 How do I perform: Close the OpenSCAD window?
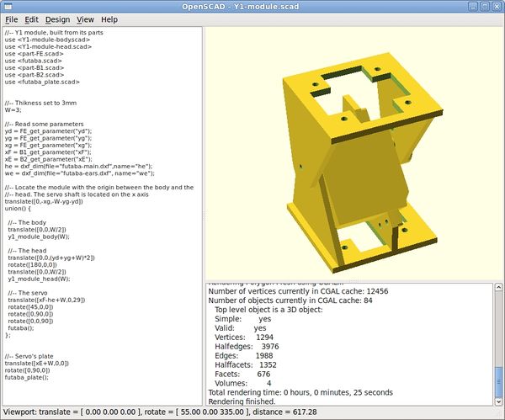(x=496, y=6)
